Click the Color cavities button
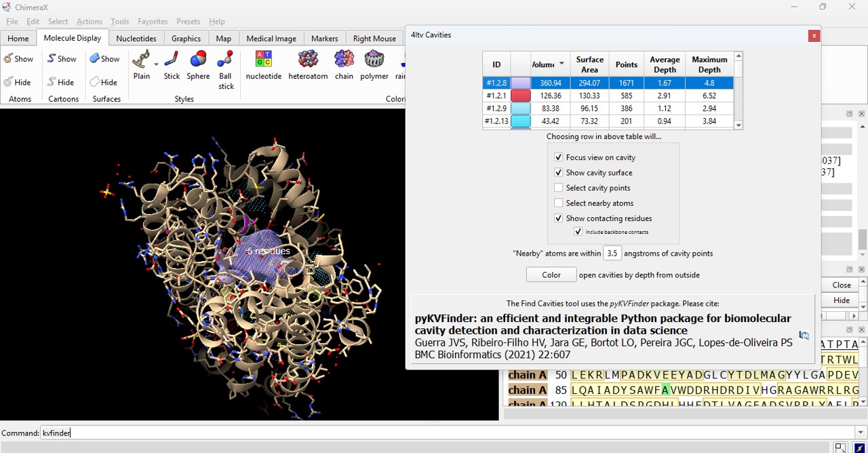 551,275
